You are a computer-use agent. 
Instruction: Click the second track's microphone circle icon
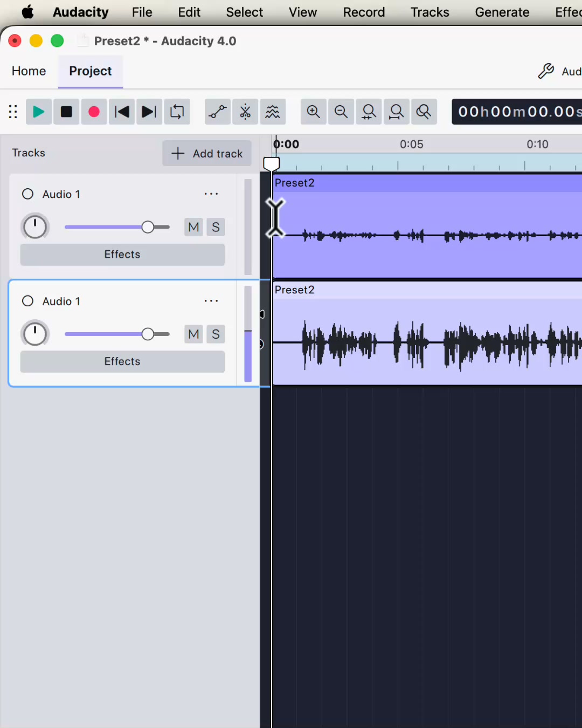click(27, 301)
